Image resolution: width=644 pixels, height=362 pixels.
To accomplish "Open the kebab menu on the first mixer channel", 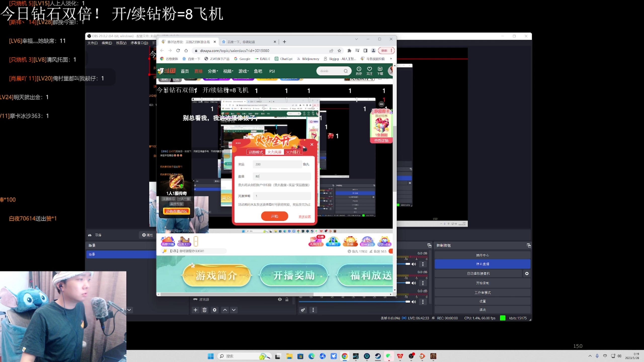I will [x=423, y=264].
